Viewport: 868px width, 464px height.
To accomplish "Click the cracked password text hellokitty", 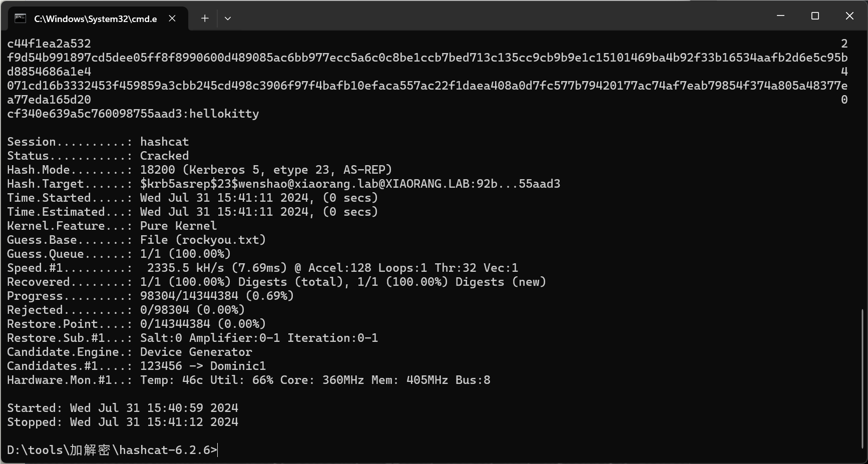I will [224, 114].
